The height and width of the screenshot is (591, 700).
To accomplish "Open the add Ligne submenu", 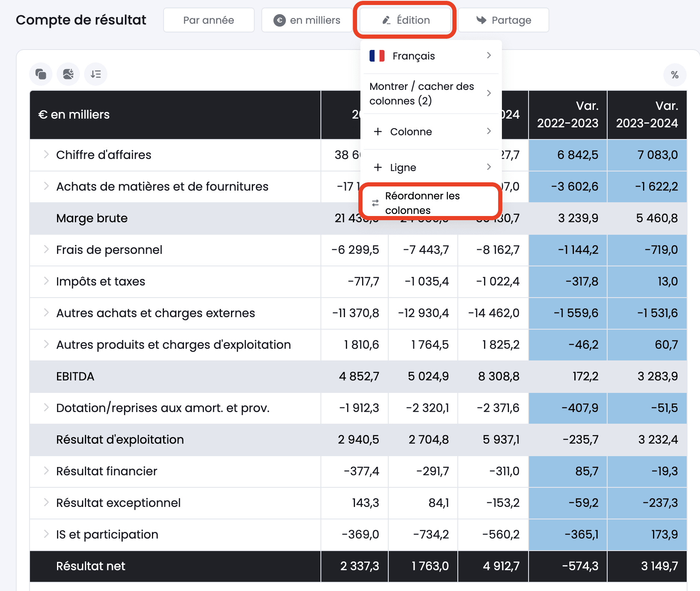I will point(431,167).
